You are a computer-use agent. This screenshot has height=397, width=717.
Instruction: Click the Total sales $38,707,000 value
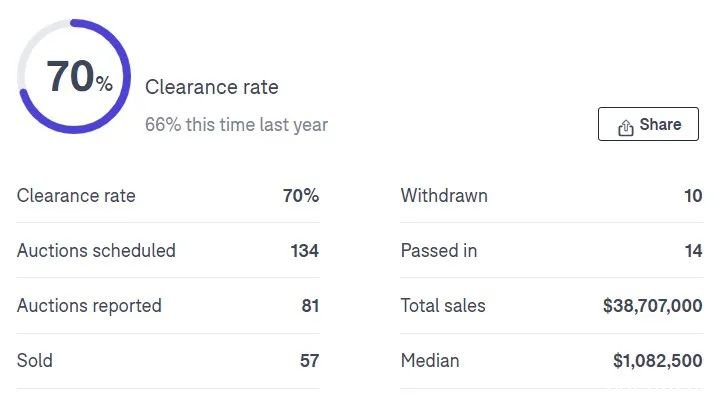pyautogui.click(x=653, y=306)
